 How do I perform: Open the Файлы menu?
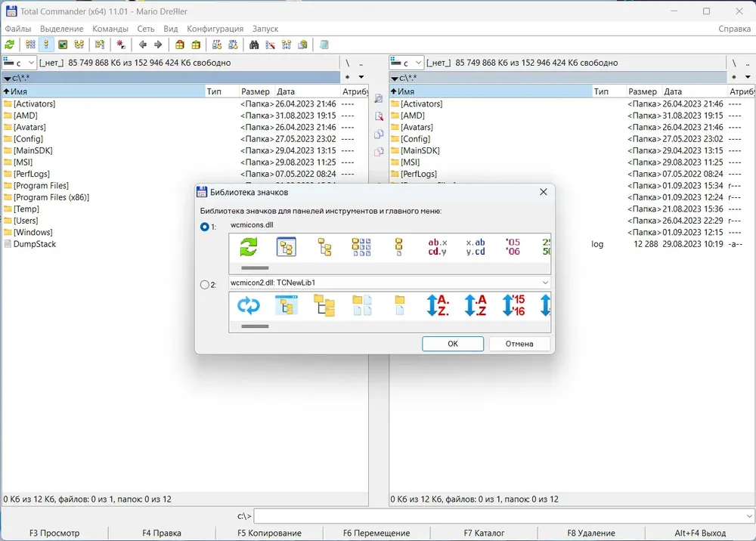(18, 29)
